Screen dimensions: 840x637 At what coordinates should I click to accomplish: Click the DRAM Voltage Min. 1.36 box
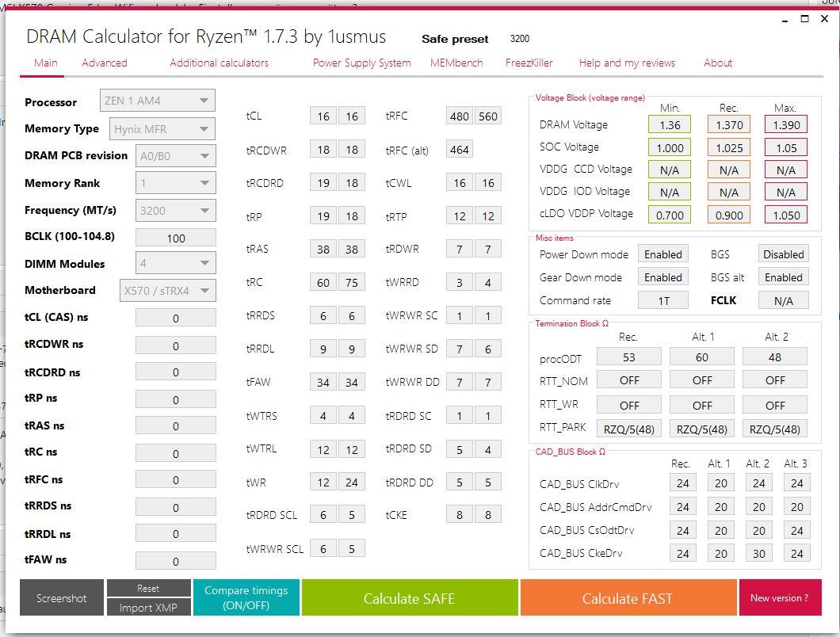pos(670,125)
